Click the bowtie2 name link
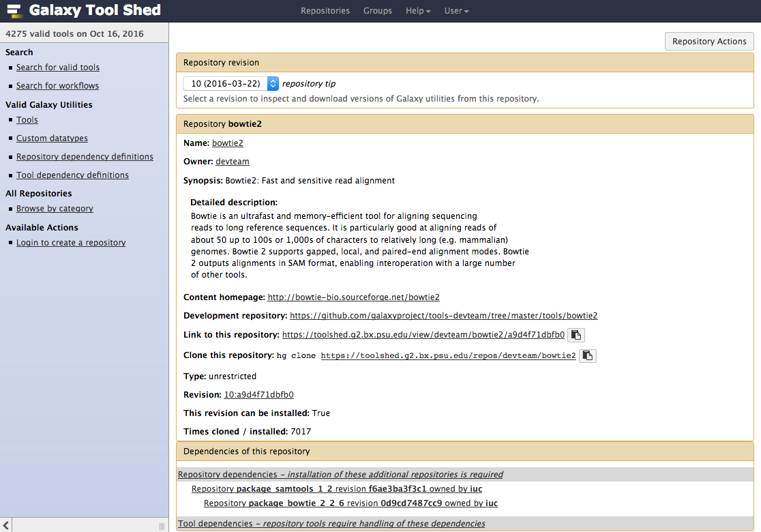761x532 pixels. tap(228, 143)
